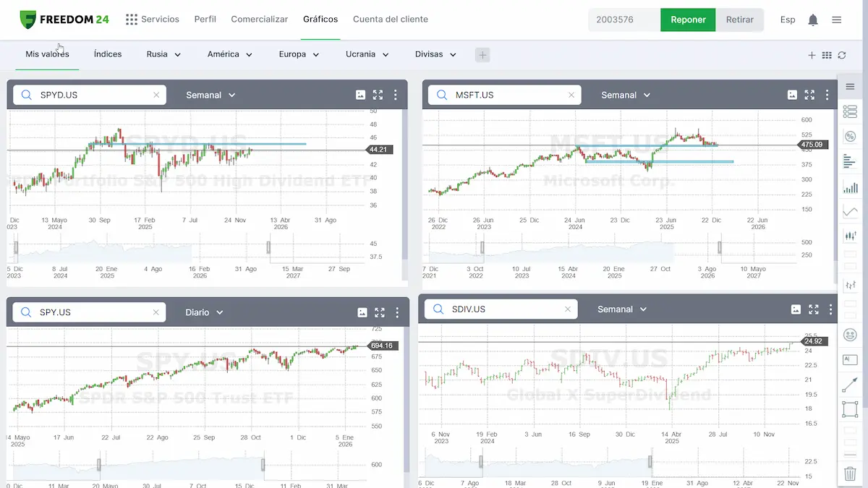Image resolution: width=868 pixels, height=488 pixels.
Task: Refresh charts with the reload icon
Action: coord(842,55)
